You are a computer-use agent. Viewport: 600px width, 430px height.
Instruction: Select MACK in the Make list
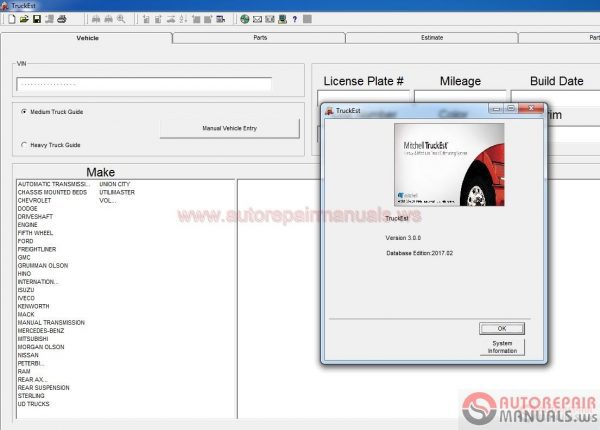(26, 314)
